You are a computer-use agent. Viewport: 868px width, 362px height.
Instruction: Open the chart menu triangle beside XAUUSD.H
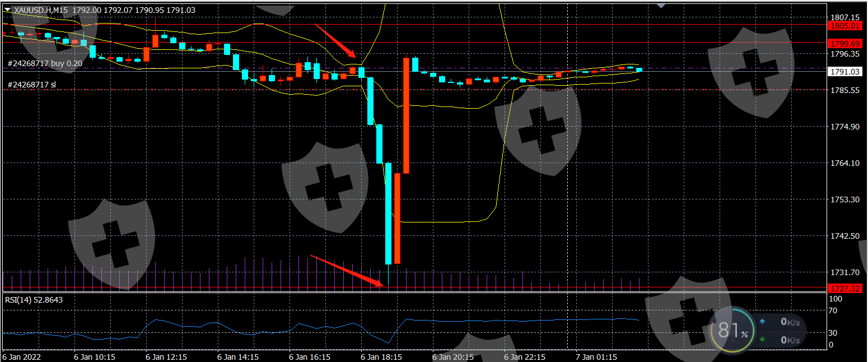click(7, 10)
